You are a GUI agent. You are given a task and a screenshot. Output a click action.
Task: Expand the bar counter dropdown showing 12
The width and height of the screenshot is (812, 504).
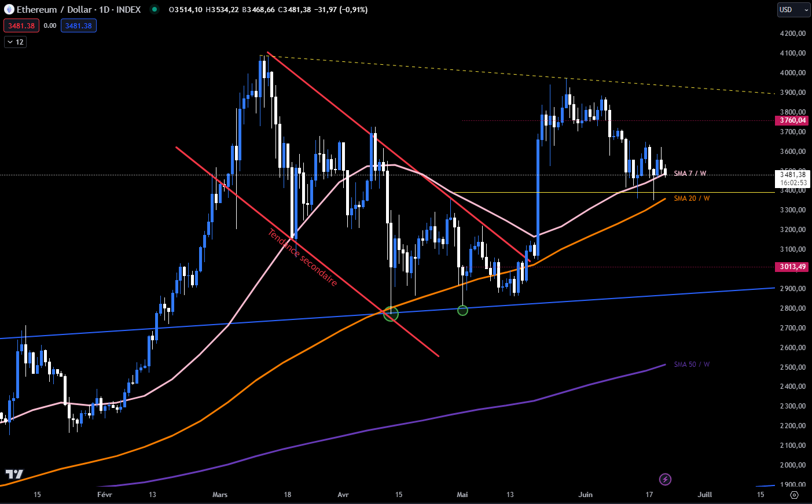click(14, 42)
